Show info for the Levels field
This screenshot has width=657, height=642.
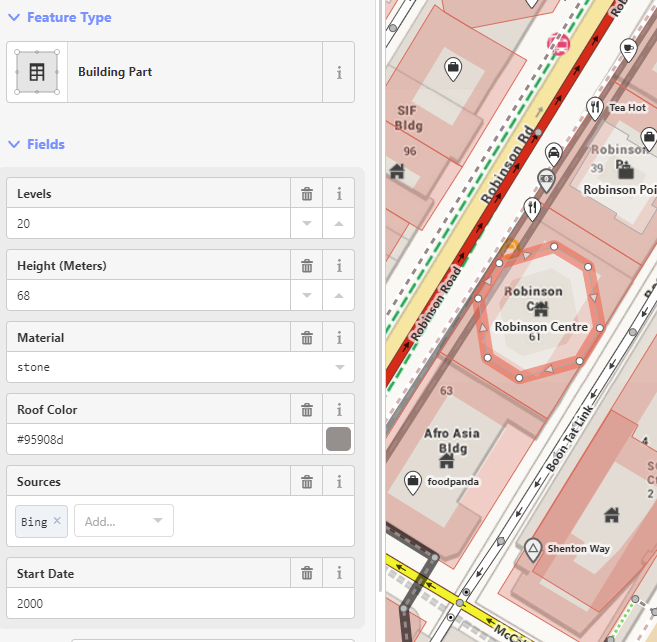pos(339,194)
